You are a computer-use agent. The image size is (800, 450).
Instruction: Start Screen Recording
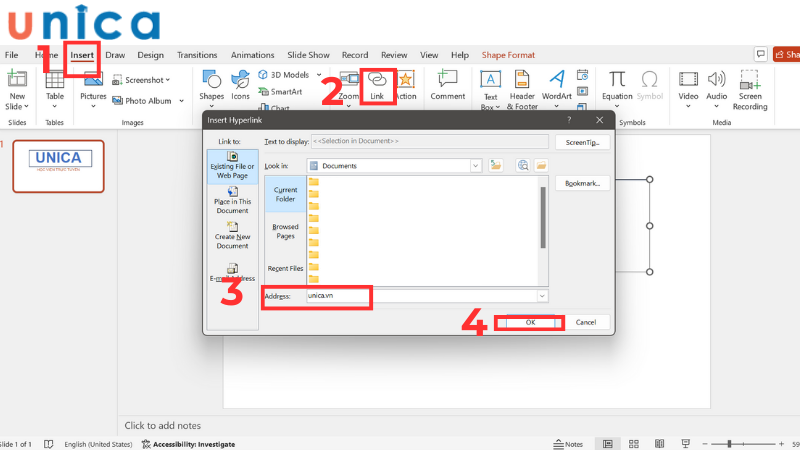pos(750,90)
